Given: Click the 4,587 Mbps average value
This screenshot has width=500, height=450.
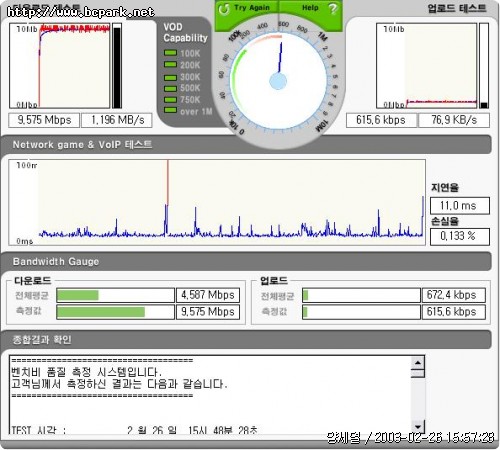Looking at the screenshot, I should 208,295.
